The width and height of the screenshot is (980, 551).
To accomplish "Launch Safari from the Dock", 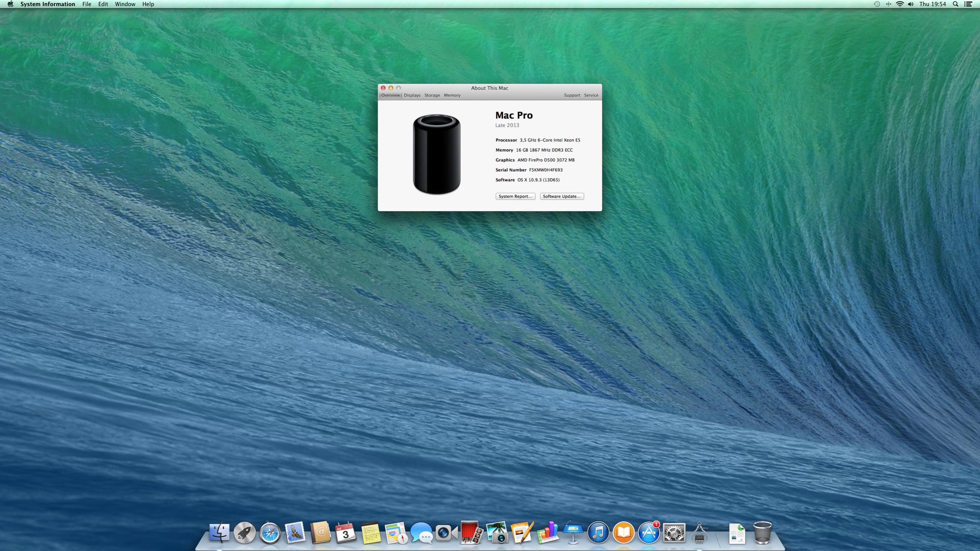I will pyautogui.click(x=270, y=532).
